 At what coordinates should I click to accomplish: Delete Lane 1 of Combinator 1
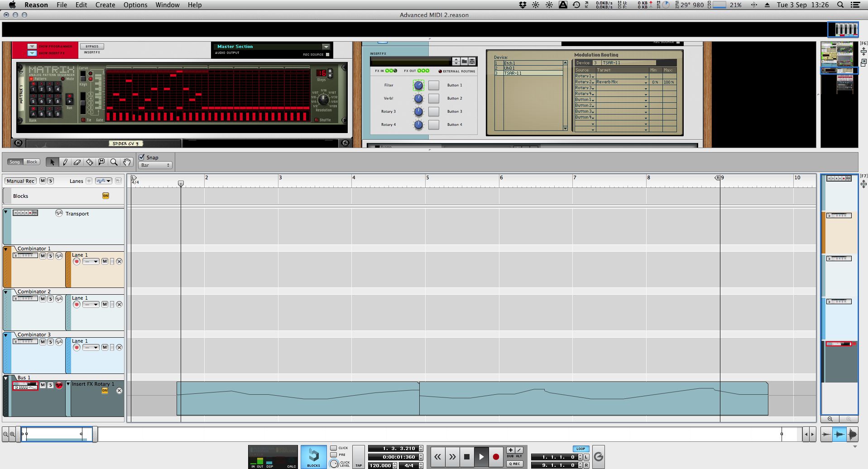click(119, 261)
